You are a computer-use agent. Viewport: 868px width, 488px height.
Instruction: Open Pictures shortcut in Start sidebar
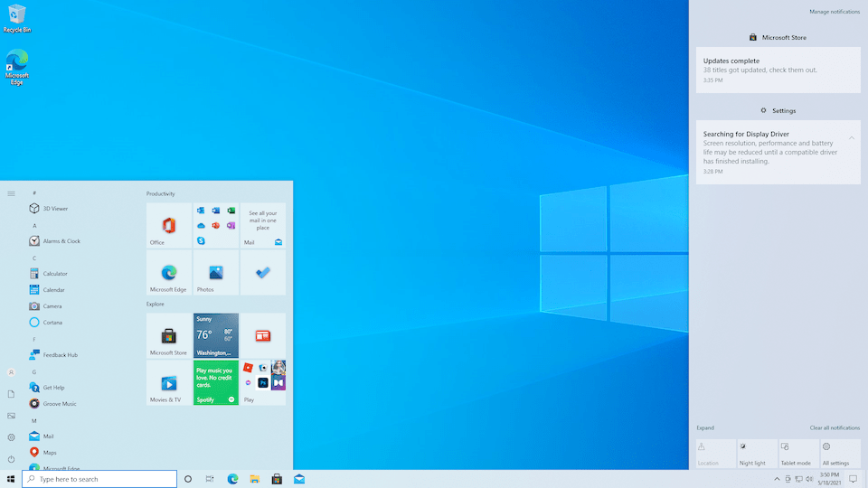(11, 416)
